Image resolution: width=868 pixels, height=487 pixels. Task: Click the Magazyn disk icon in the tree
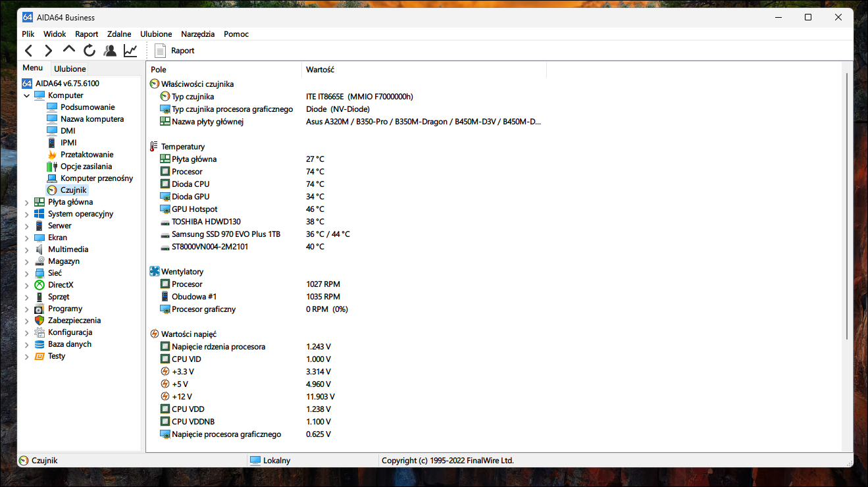tap(39, 261)
